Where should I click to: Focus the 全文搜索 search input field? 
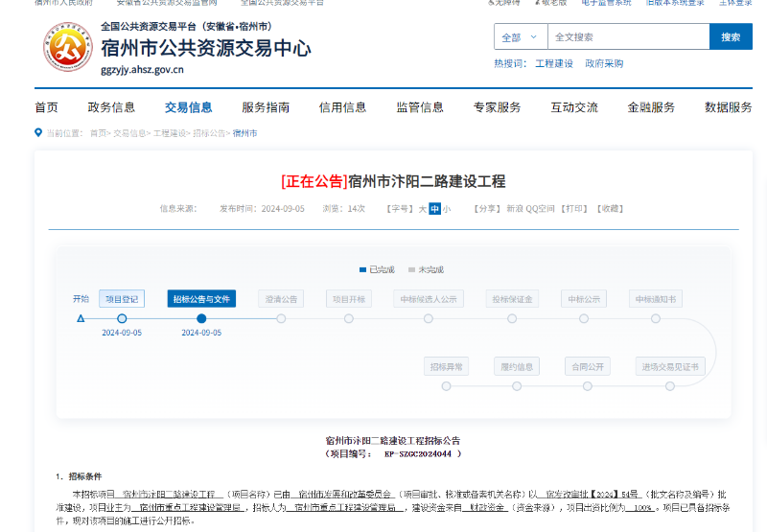pyautogui.click(x=629, y=37)
